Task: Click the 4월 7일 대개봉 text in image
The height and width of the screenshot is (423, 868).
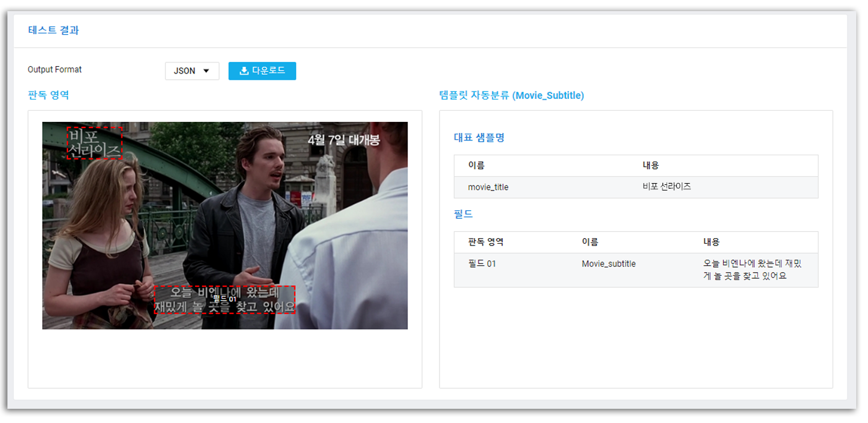Action: click(344, 140)
